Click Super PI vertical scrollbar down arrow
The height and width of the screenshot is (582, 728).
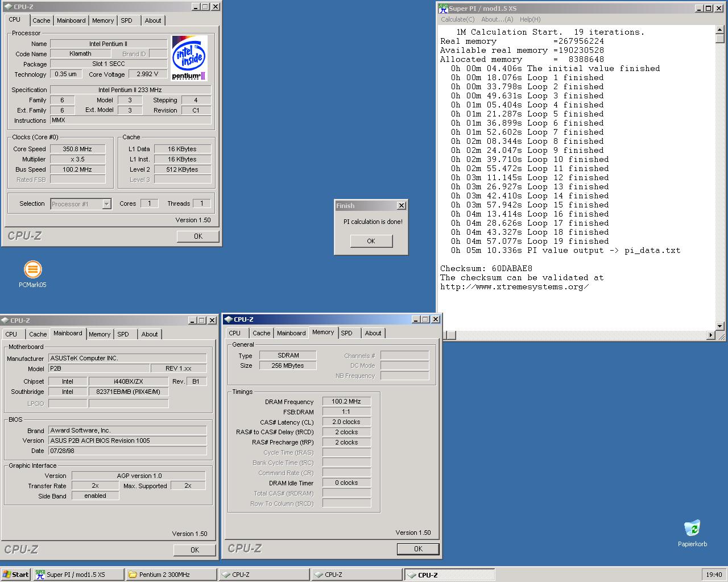720,326
